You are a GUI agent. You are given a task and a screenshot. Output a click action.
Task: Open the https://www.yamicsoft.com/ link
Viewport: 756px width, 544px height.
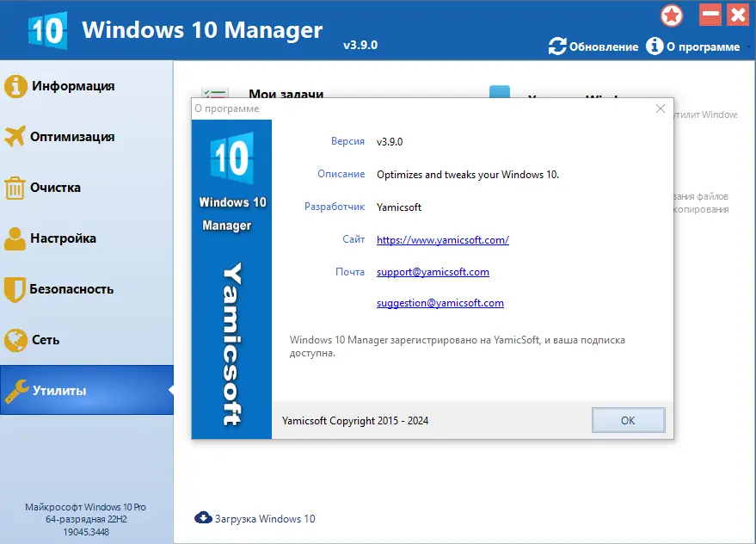pos(443,240)
